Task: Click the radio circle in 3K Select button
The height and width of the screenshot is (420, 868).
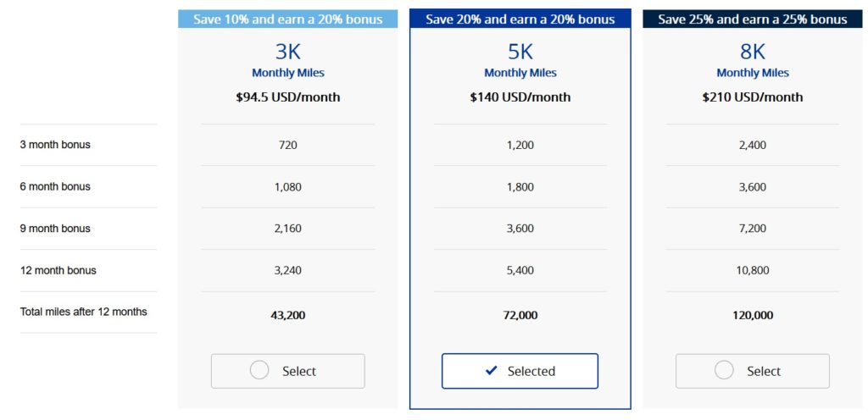Action: click(x=260, y=370)
